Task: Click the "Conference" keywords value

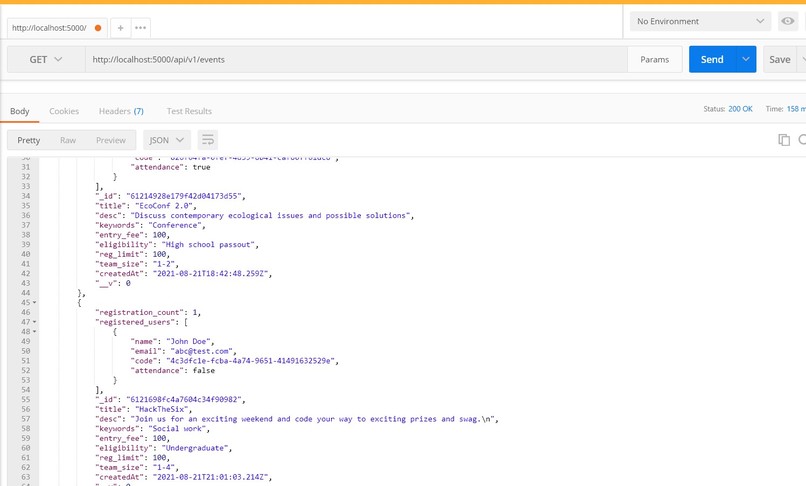Action: tap(175, 225)
